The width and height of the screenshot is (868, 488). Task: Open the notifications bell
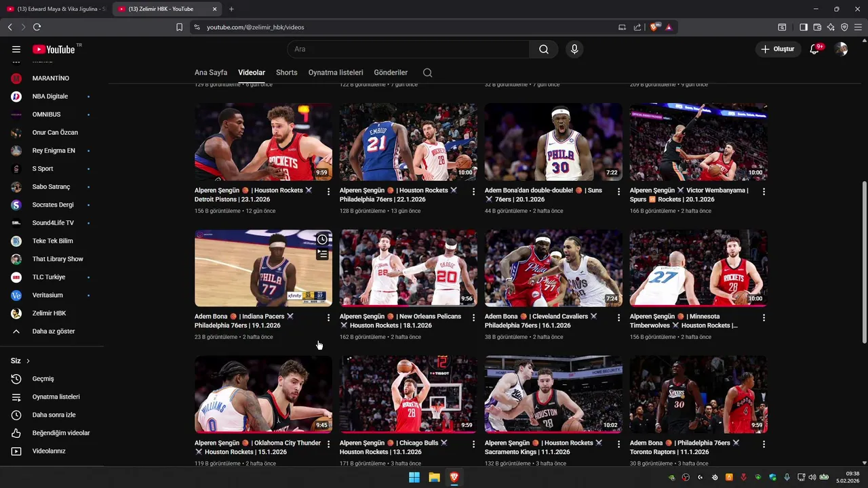click(814, 49)
